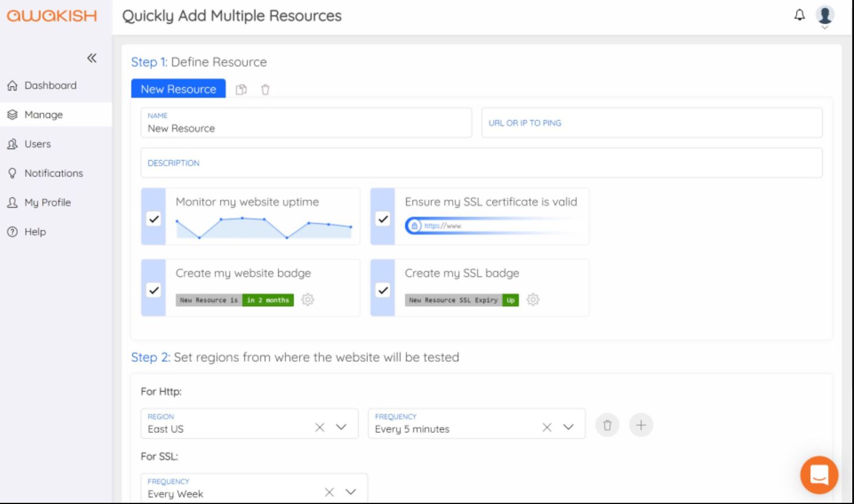
Task: Add another Http region row
Action: 641,425
